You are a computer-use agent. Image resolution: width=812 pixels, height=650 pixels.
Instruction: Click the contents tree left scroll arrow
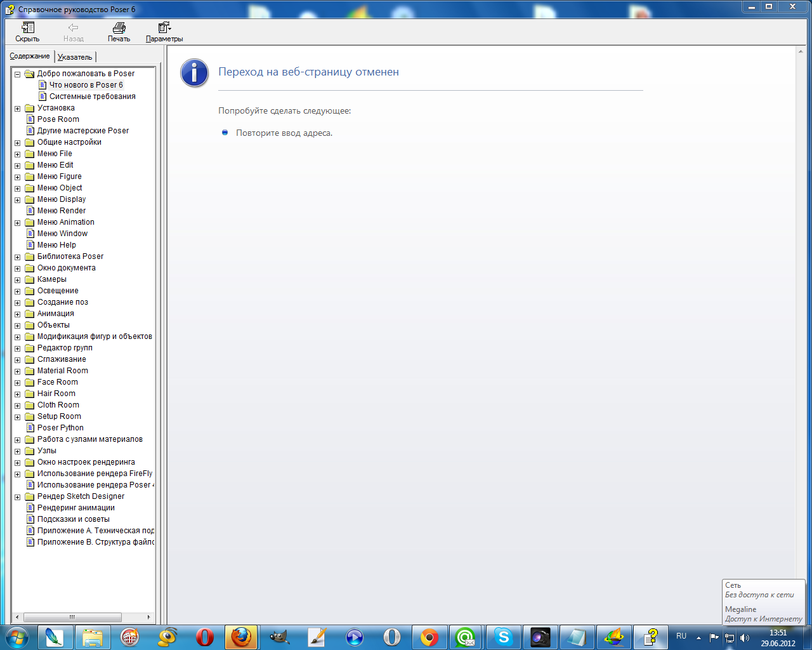18,617
